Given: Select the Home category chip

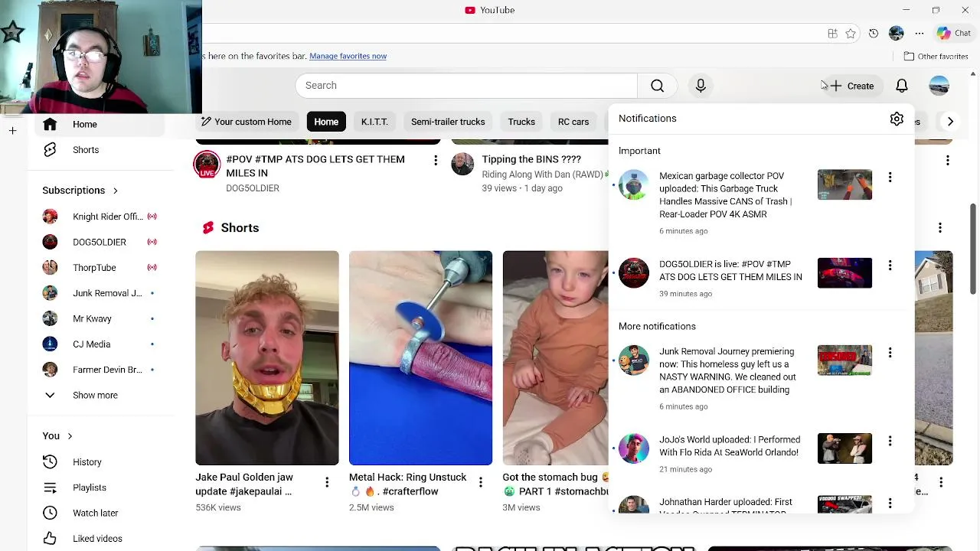Looking at the screenshot, I should point(326,122).
